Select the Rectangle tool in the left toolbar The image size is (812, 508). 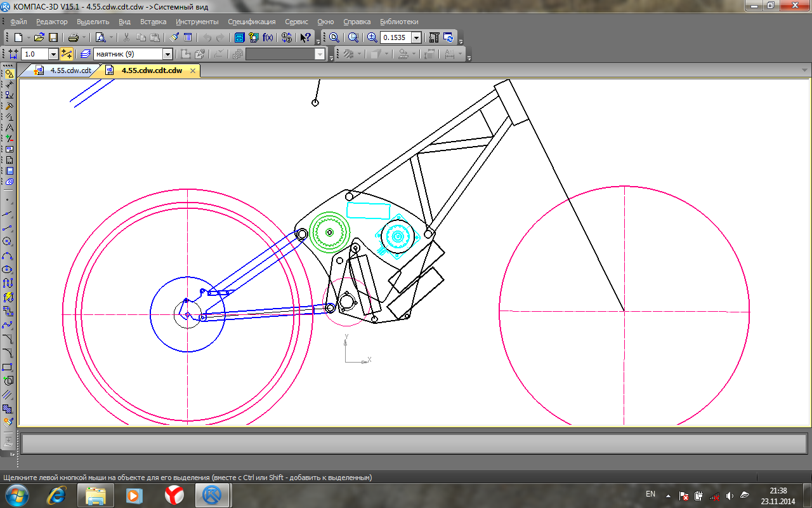[x=8, y=367]
